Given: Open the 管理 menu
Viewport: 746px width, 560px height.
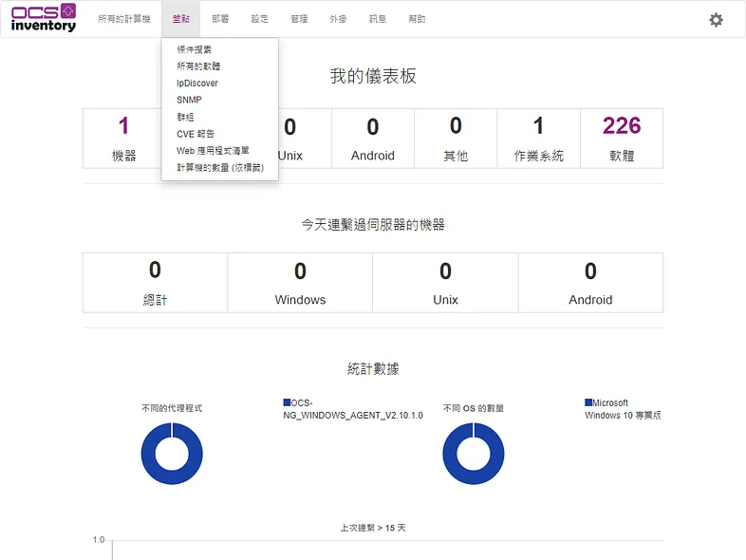Looking at the screenshot, I should pyautogui.click(x=299, y=19).
